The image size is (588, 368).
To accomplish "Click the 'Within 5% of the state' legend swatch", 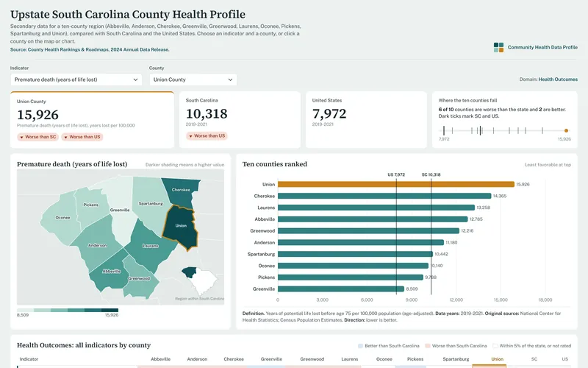I will pos(495,346).
